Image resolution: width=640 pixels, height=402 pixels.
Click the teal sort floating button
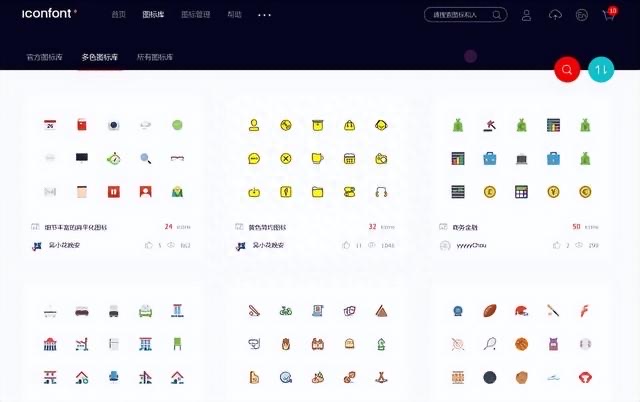600,69
